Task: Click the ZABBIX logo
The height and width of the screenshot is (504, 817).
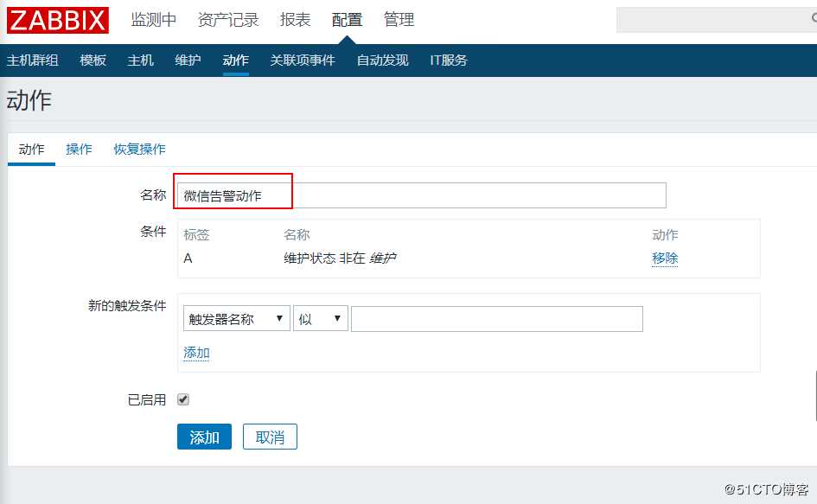Action: [x=58, y=20]
